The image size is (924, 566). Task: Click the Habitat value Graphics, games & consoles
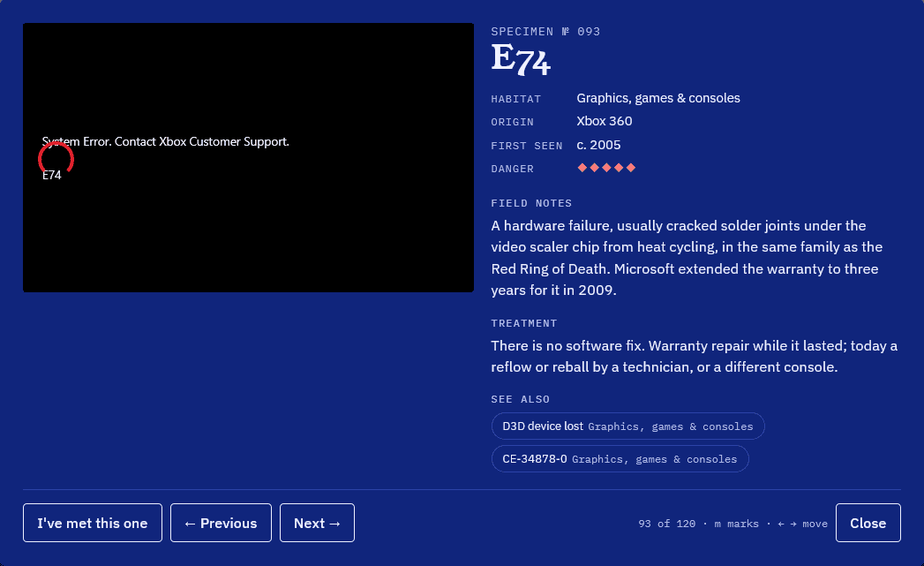tap(658, 98)
